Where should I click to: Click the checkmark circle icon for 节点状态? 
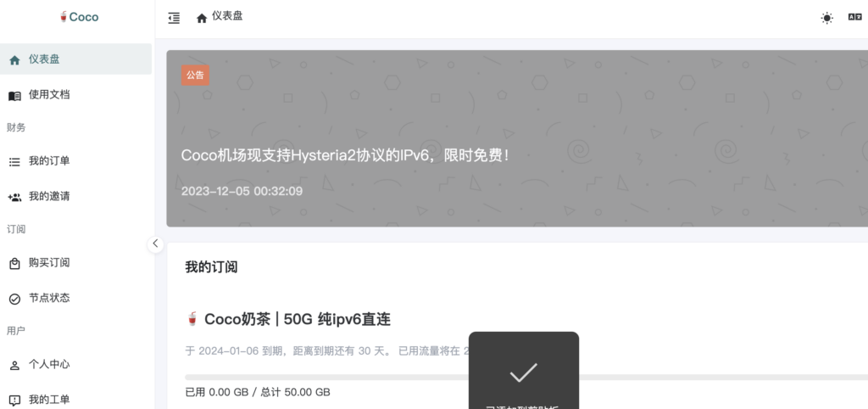15,300
